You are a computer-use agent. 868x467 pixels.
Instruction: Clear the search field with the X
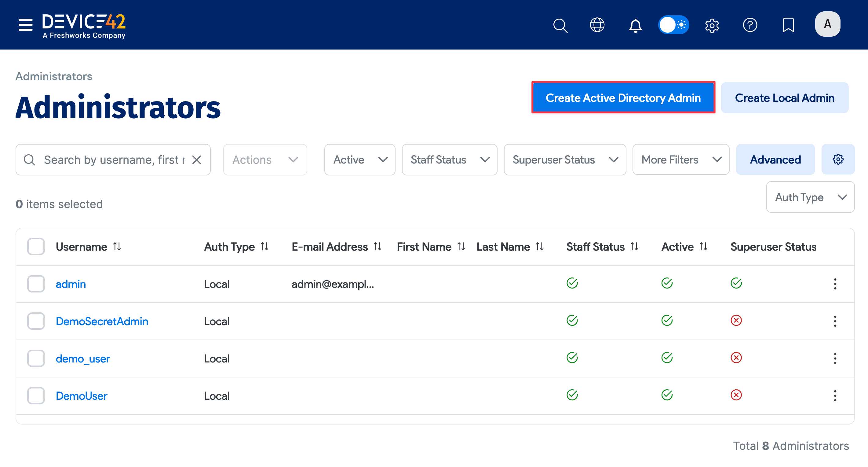click(x=197, y=160)
